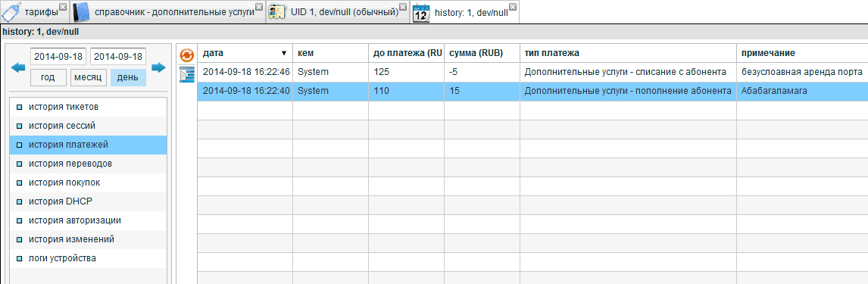The width and height of the screenshot is (868, 284).
Task: Click the сумма (RUB) column header
Action: [482, 53]
